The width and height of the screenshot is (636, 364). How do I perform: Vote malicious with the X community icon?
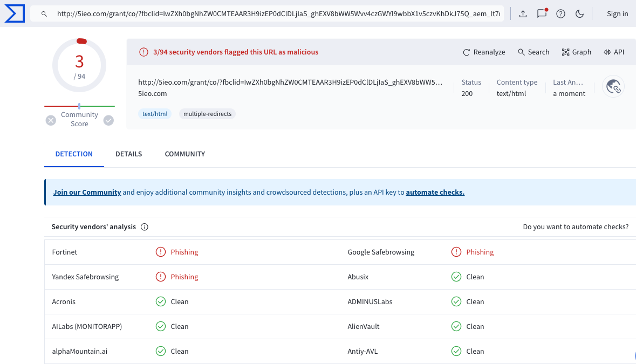tap(51, 120)
